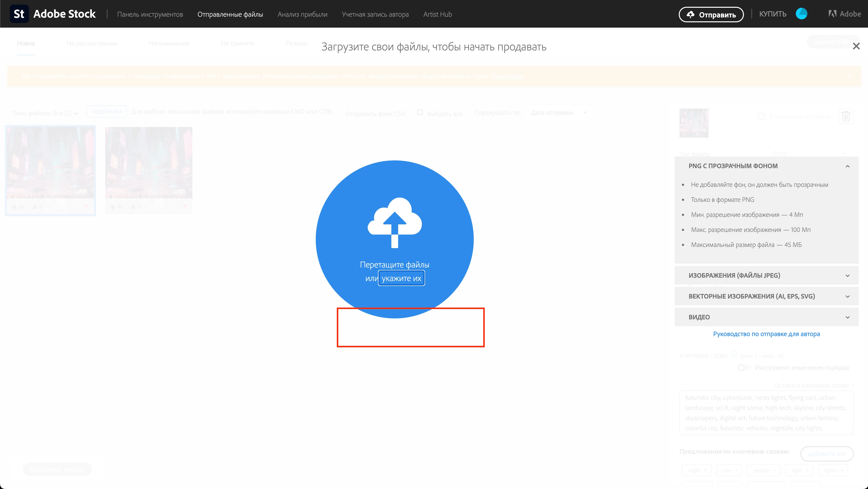
Task: Collapse the PNG с прозрачным фоном section
Action: click(847, 166)
